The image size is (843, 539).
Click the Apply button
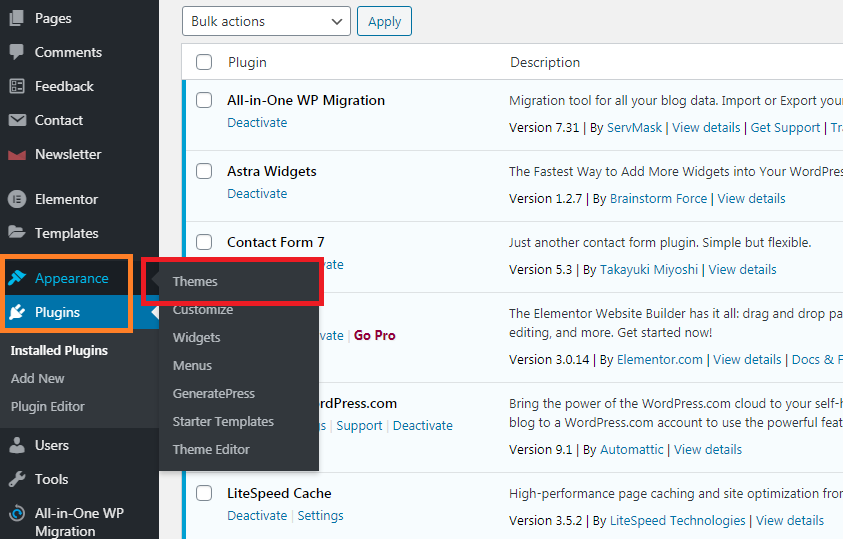point(384,21)
